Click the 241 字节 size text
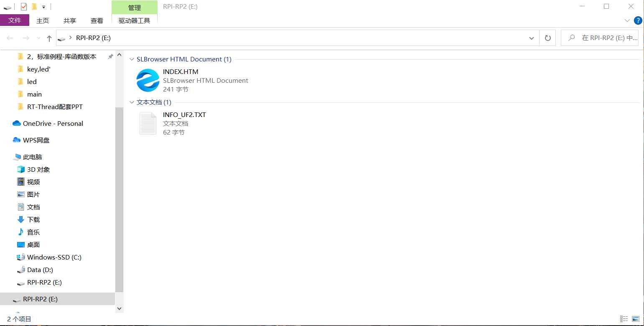This screenshot has width=644, height=326. click(176, 89)
